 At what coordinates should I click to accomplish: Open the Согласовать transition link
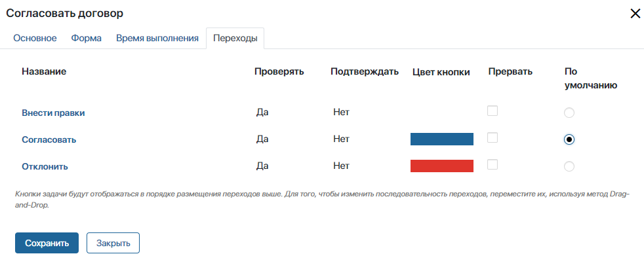pyautogui.click(x=49, y=139)
